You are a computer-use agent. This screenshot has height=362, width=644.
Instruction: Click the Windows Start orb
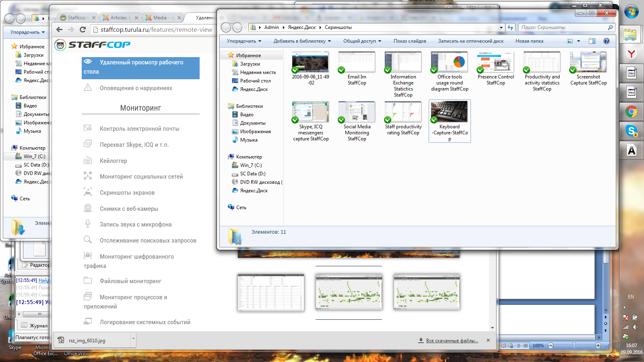[632, 11]
